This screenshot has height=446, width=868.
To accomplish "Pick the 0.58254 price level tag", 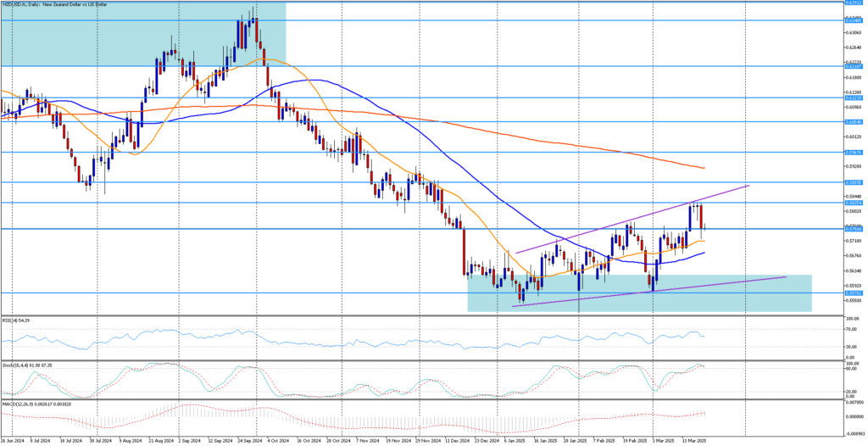I will 854,202.
